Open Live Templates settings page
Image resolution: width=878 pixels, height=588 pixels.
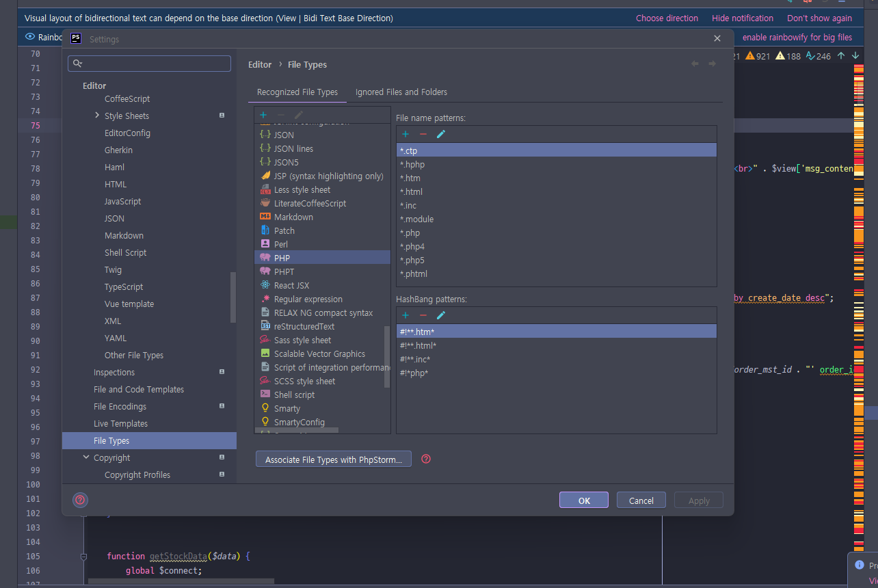[149, 423]
